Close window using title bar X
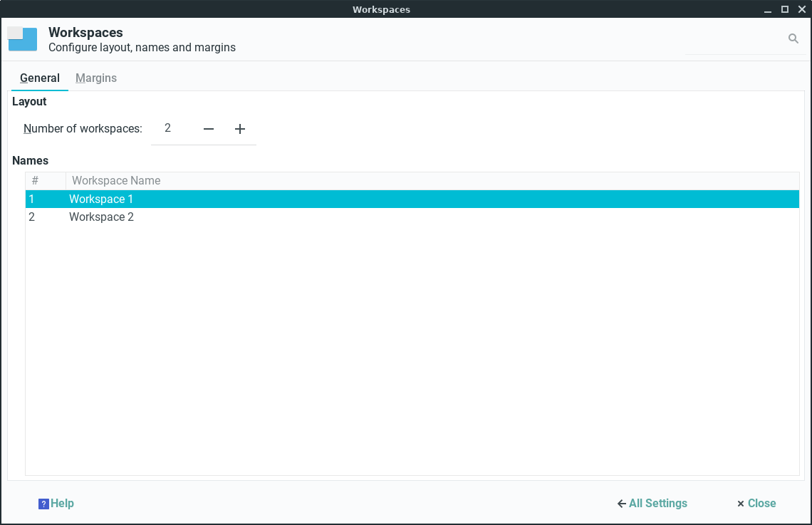This screenshot has height=525, width=812. (801, 9)
